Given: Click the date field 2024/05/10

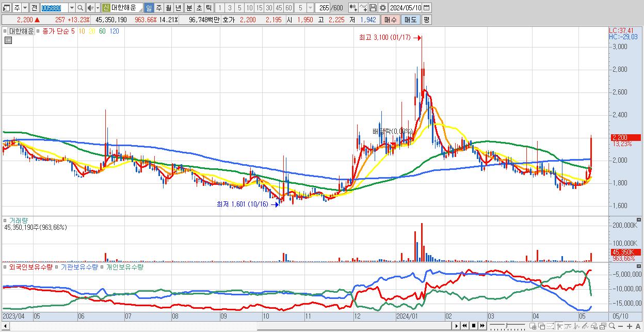Looking at the screenshot, I should click(x=405, y=8).
